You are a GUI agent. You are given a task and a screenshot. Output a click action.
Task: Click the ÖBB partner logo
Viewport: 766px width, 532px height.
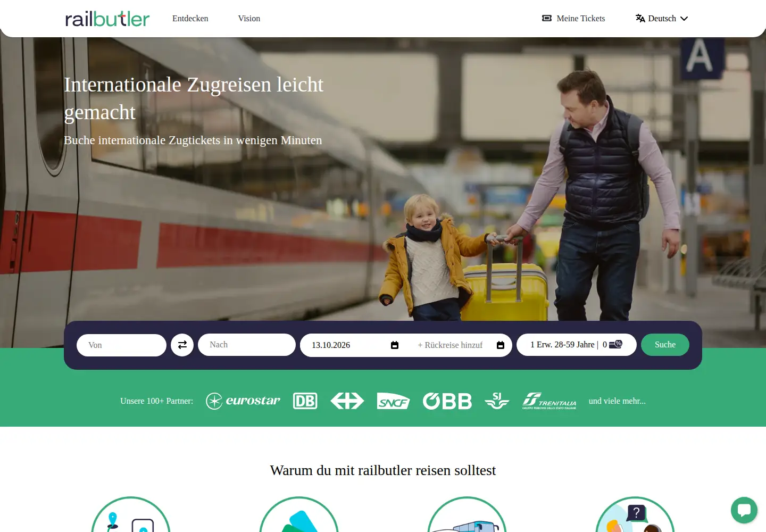click(x=447, y=401)
